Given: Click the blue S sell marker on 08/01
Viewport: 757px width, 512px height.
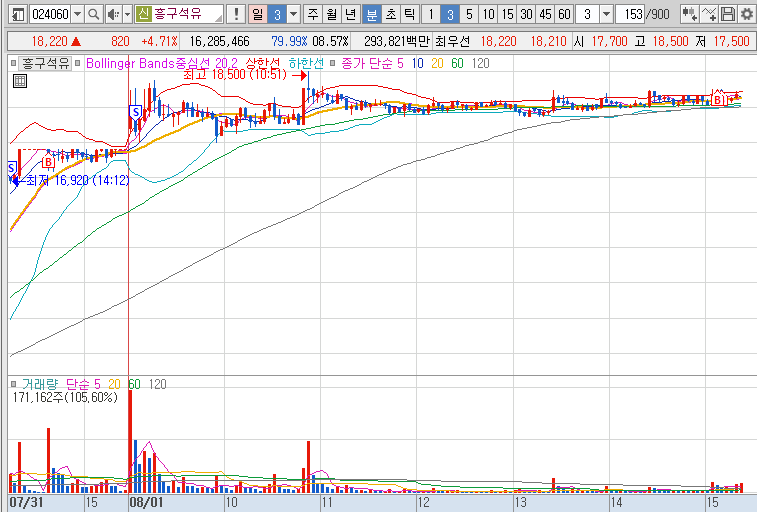Looking at the screenshot, I should pyautogui.click(x=136, y=113).
